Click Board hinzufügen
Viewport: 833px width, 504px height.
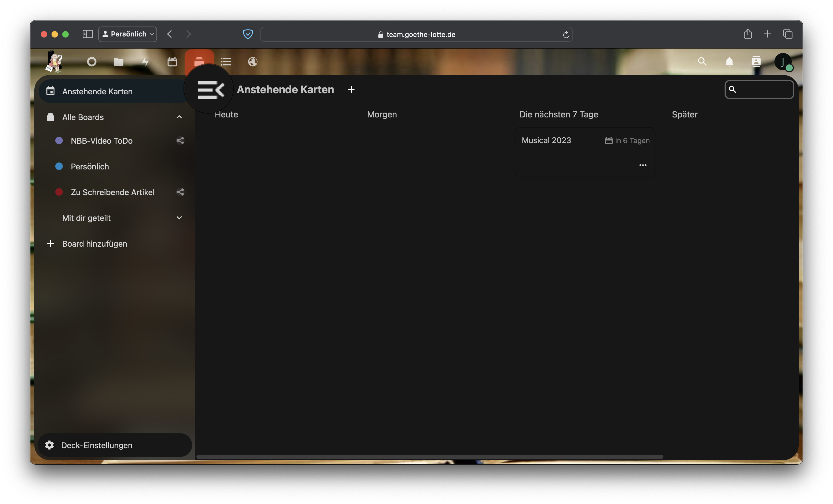(94, 243)
